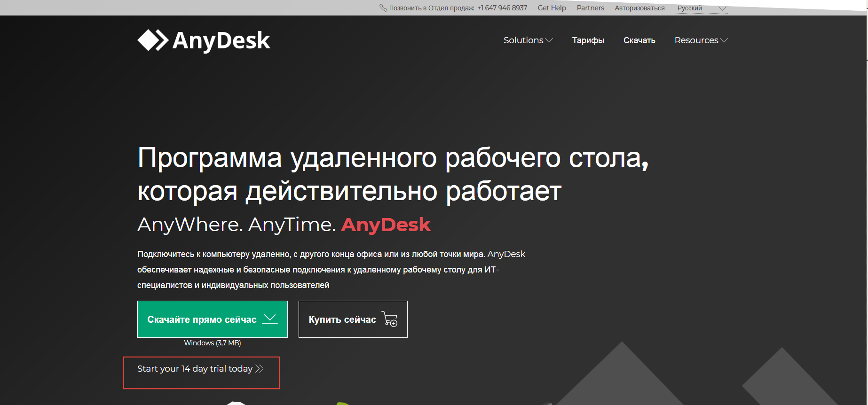The width and height of the screenshot is (868, 405).
Task: Click the download arrow icon in green button
Action: (270, 319)
